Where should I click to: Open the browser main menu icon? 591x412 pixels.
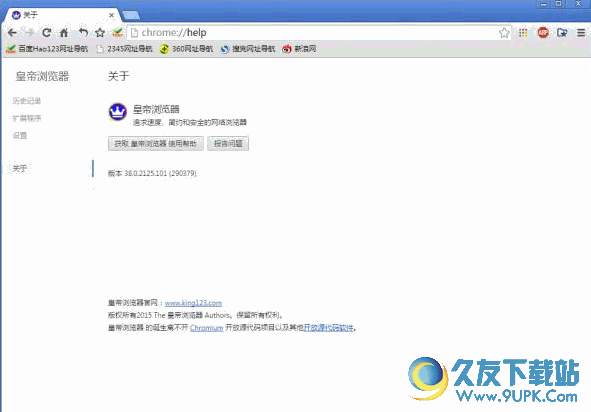click(x=581, y=33)
